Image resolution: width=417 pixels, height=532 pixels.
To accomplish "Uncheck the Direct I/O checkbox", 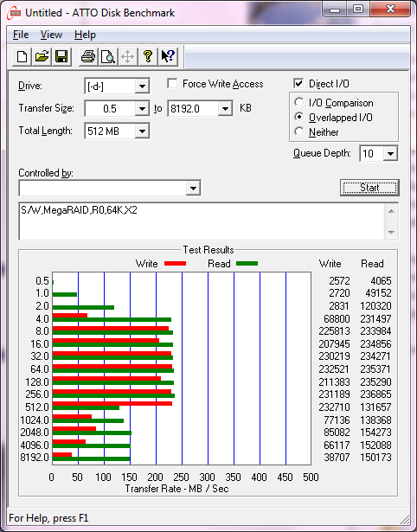I will pos(298,83).
